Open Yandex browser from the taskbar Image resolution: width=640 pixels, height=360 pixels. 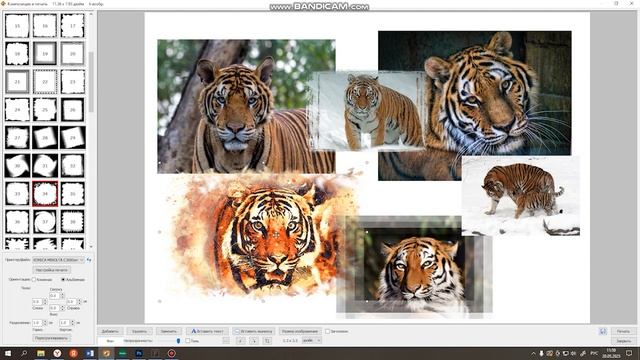(57, 353)
